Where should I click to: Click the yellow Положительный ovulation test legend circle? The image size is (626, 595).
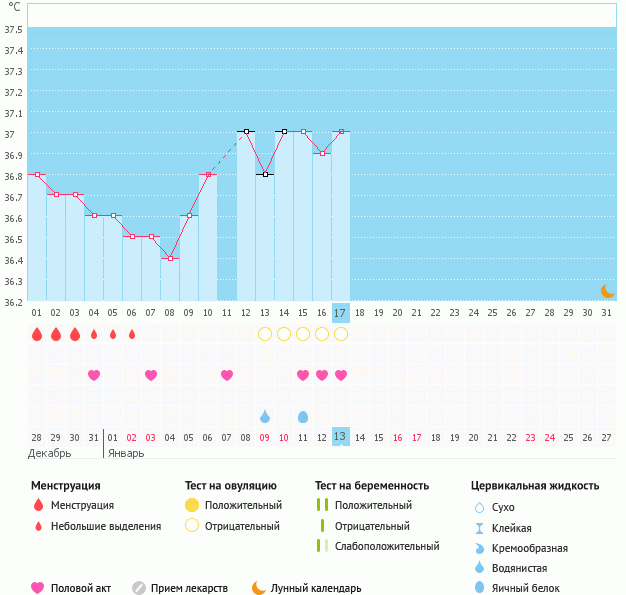click(193, 506)
